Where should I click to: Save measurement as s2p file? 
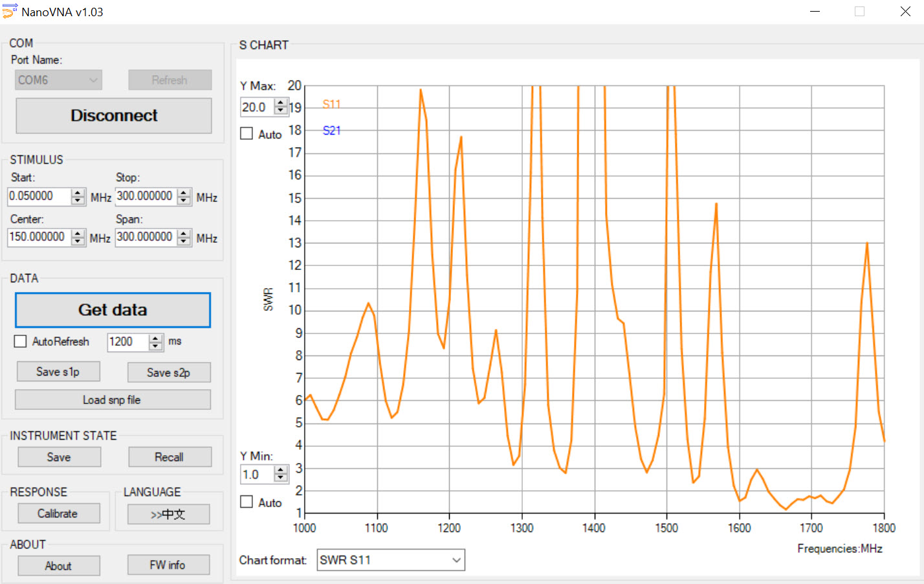(x=169, y=372)
